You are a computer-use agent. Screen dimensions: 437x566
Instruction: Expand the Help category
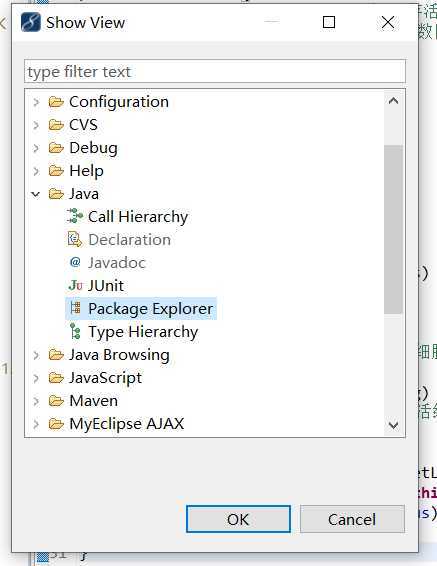click(36, 171)
